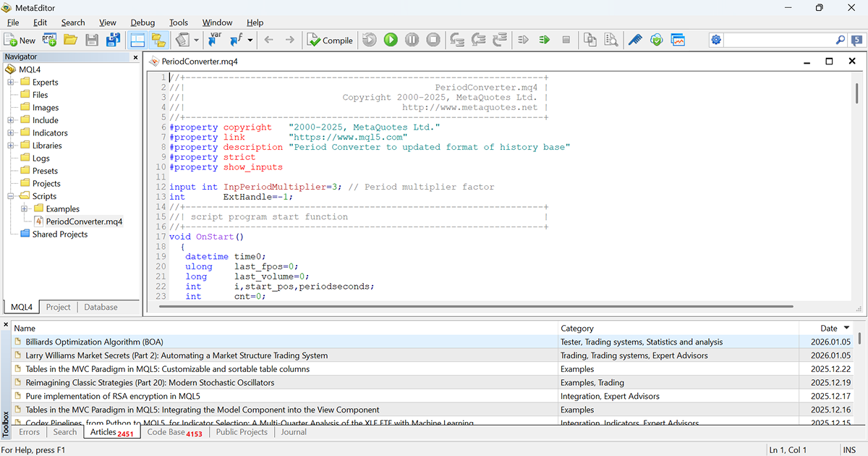
Task: Switch to the Code Base tab
Action: click(174, 432)
